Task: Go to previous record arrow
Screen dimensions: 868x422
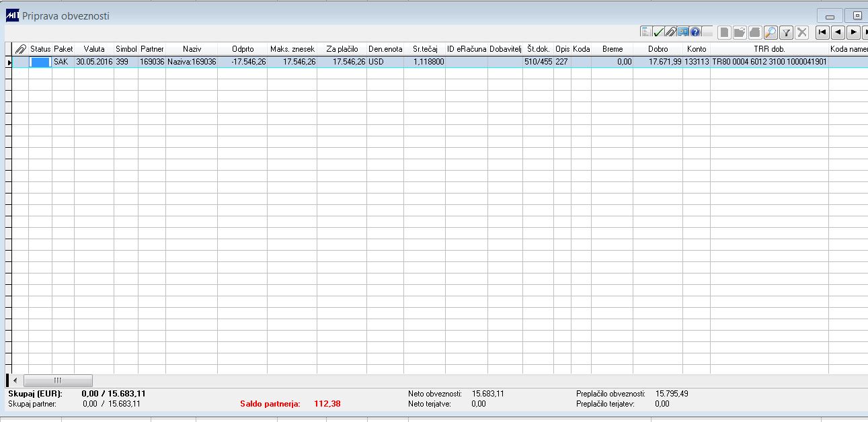Action: pyautogui.click(x=838, y=32)
